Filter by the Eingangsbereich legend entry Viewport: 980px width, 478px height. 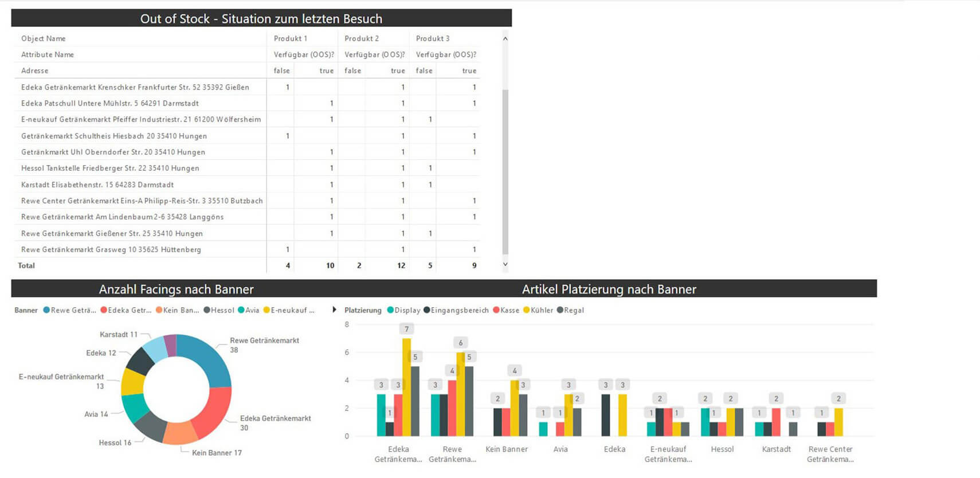(x=456, y=311)
